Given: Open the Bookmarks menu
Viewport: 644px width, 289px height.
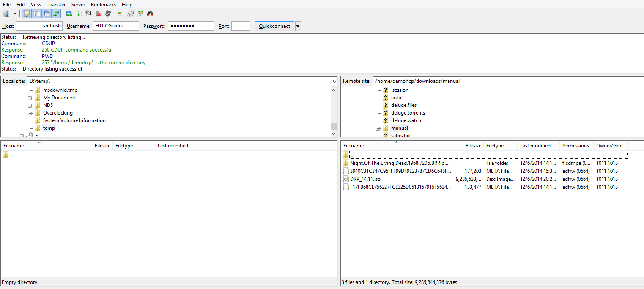Looking at the screenshot, I should point(103,5).
